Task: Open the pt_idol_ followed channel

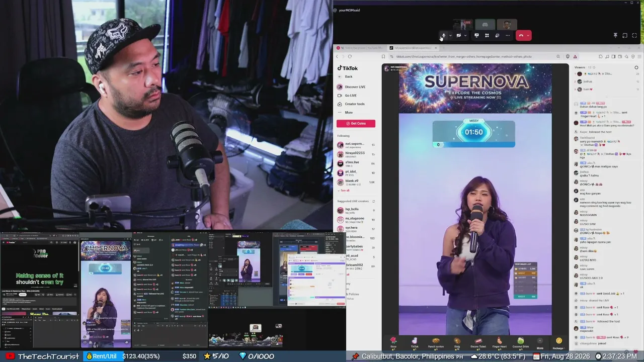Action: pos(356,172)
